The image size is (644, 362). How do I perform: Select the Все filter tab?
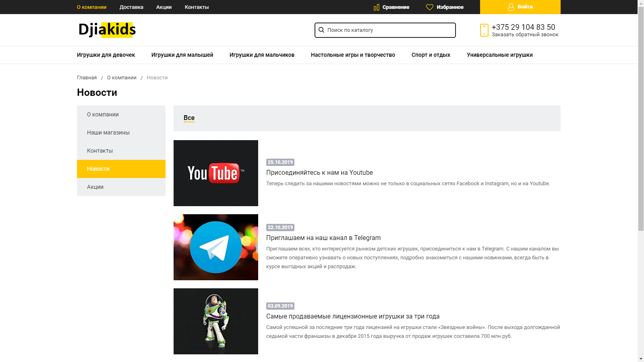click(189, 118)
